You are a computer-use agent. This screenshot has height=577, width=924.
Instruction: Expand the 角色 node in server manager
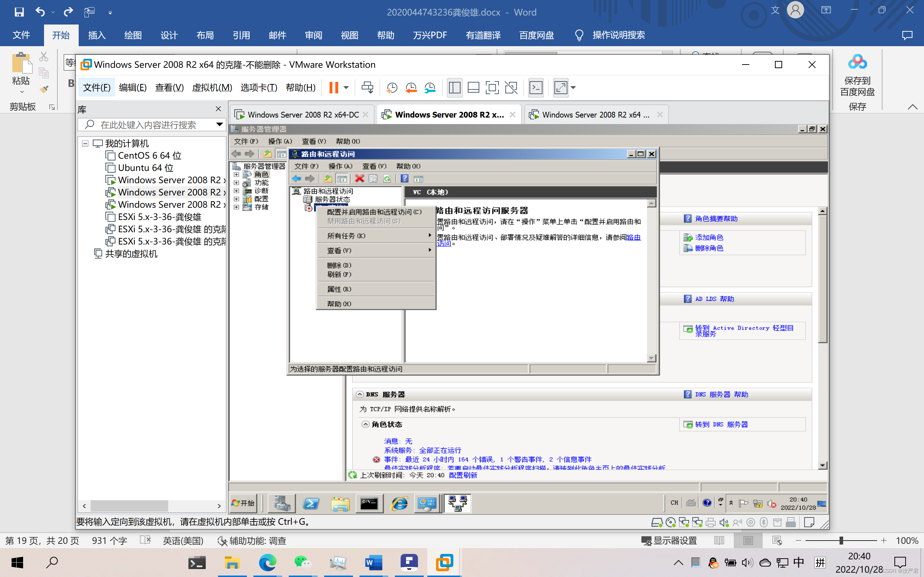[236, 175]
